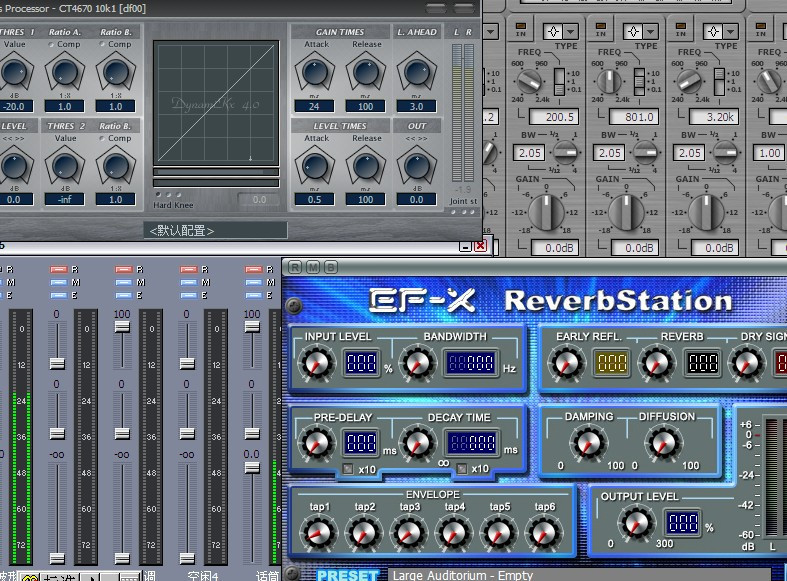The image size is (787, 581).
Task: Click the 801.0 frequency value field
Action: [634, 117]
